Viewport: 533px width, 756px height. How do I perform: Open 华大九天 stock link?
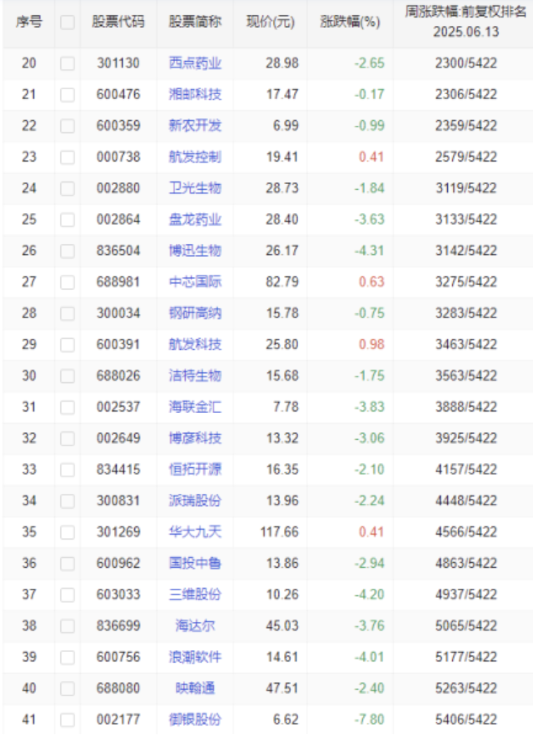tap(195, 532)
